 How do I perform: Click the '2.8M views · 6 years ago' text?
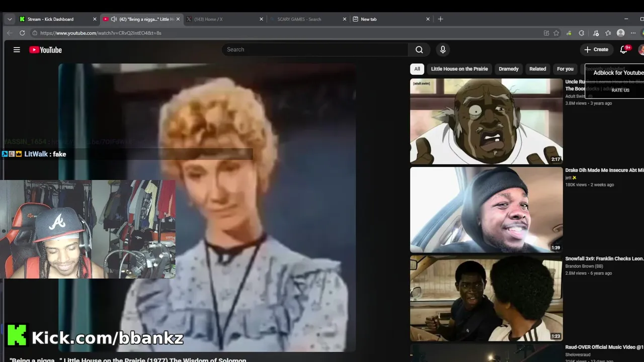click(588, 274)
